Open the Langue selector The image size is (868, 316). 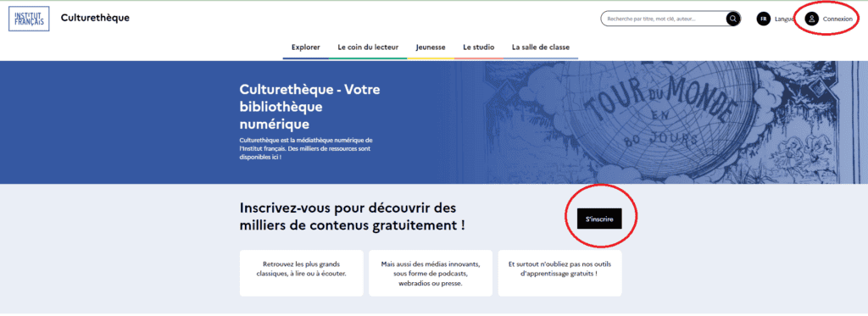(784, 19)
